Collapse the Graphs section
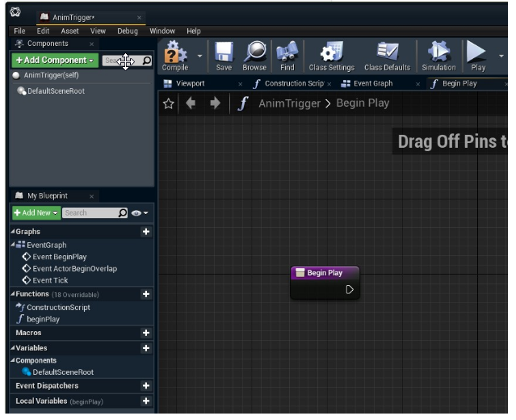The width and height of the screenshot is (516, 420). tap(14, 232)
